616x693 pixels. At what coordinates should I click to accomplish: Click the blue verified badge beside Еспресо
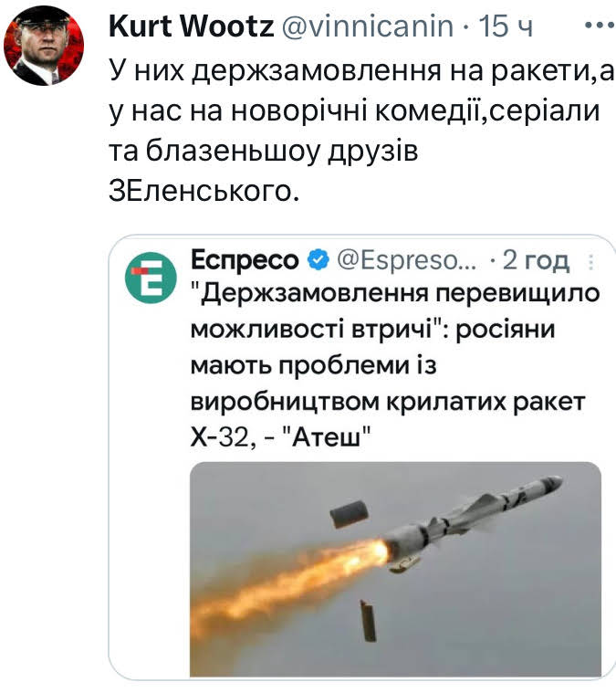pos(318,260)
